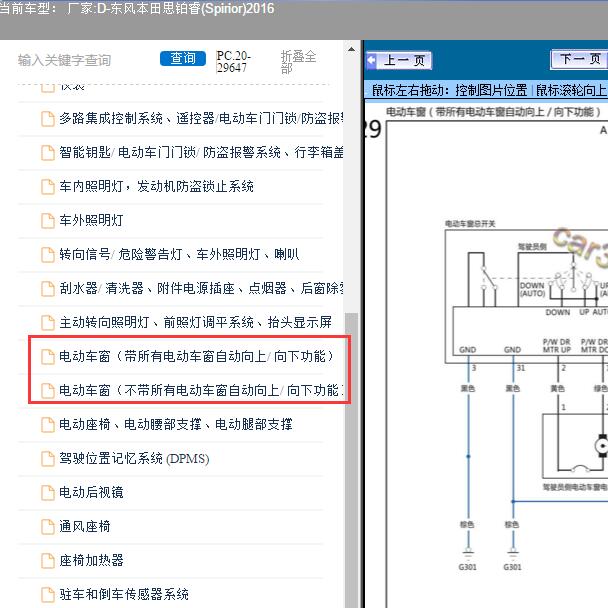Click document icon beside 通风座椅

48,527
